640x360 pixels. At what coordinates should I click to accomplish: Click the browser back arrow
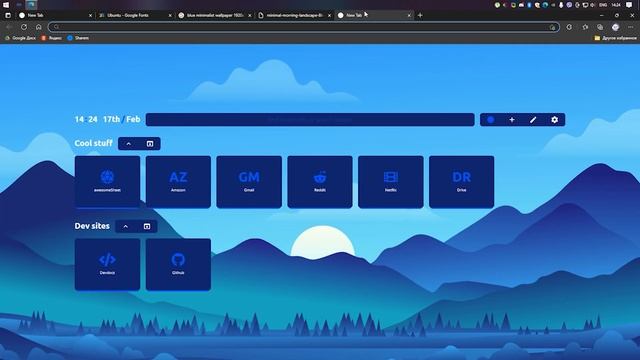click(x=9, y=27)
